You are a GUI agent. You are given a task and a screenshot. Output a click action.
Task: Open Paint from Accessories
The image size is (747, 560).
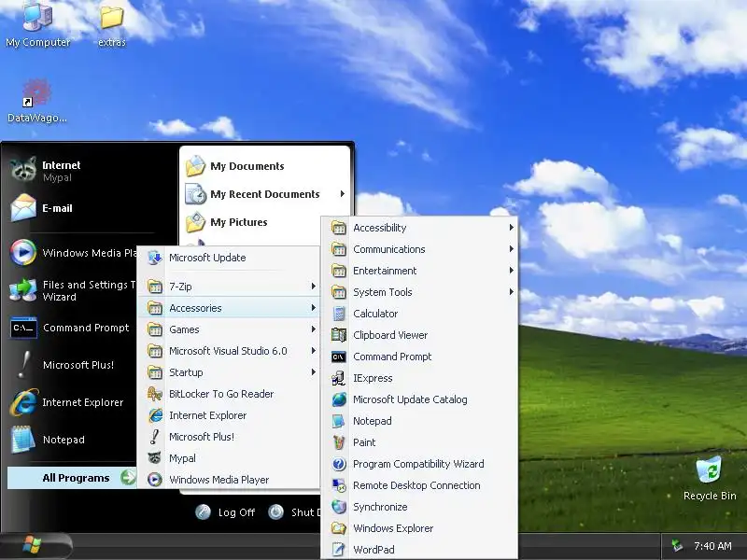pyautogui.click(x=419, y=442)
